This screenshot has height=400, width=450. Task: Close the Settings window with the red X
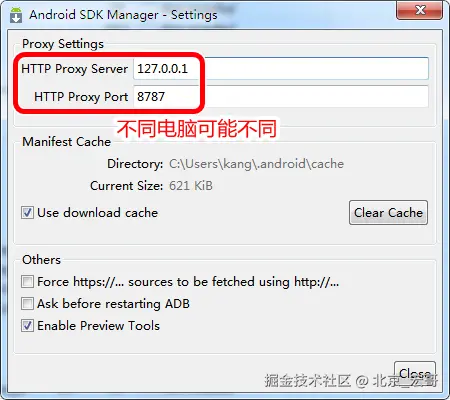(x=419, y=10)
